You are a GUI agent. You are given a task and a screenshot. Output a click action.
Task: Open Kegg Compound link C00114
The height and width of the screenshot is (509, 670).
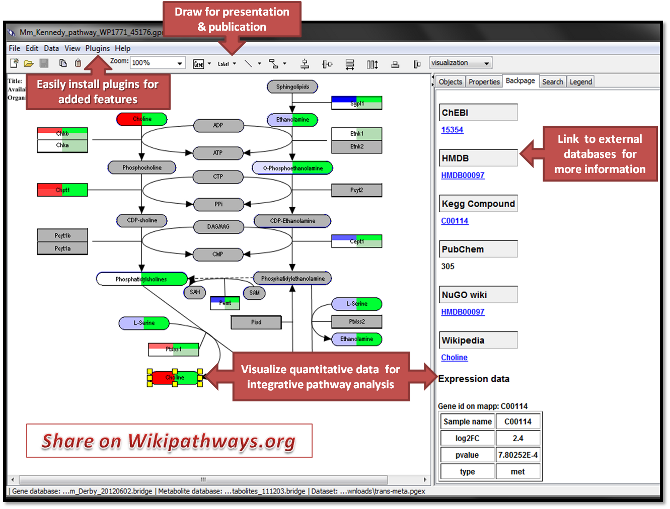454,221
